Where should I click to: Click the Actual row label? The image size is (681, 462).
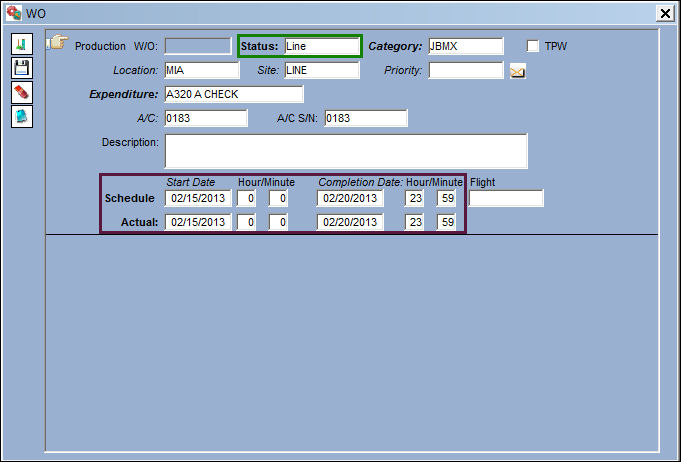pyautogui.click(x=139, y=222)
